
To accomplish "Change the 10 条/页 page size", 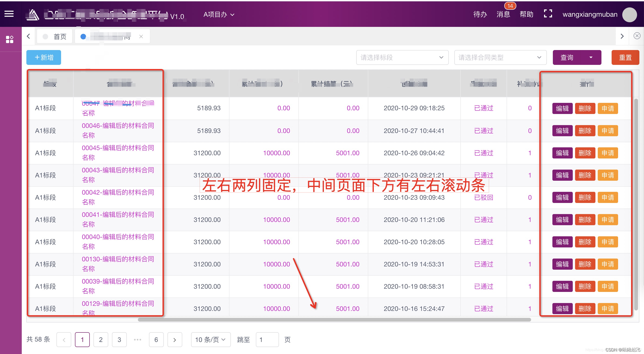I will (x=211, y=339).
